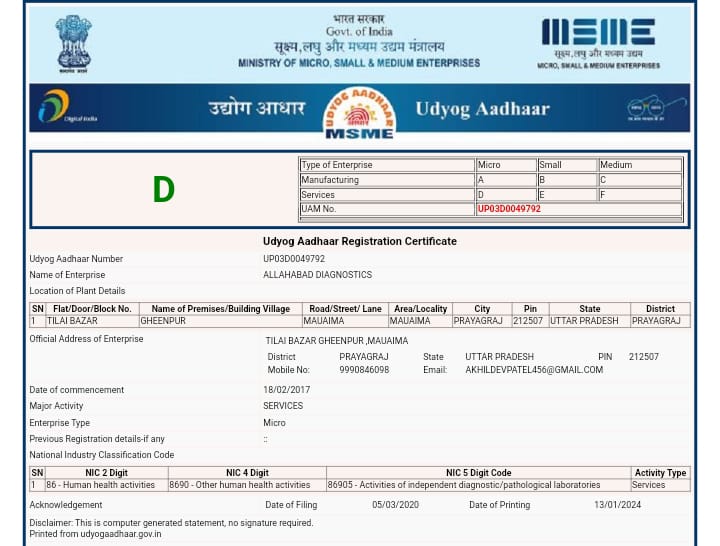The image size is (720, 546).
Task: Click the Pin cell 212507 in table
Action: point(530,321)
